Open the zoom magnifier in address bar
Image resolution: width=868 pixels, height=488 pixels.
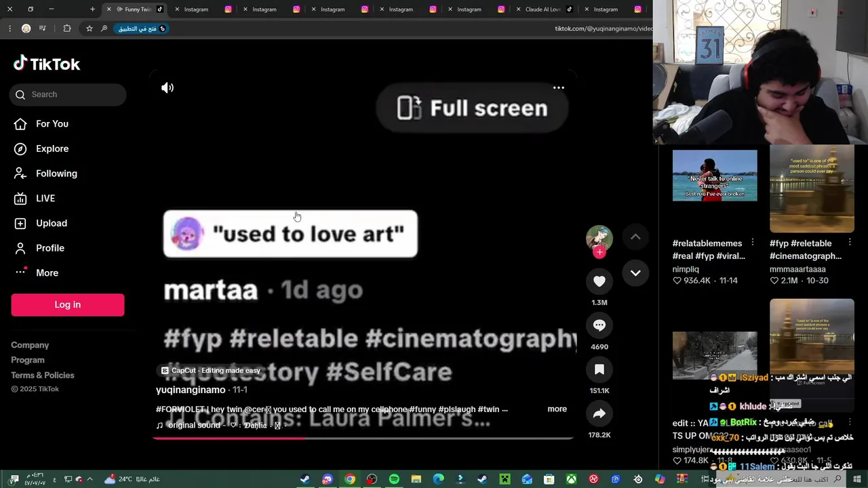(x=104, y=28)
